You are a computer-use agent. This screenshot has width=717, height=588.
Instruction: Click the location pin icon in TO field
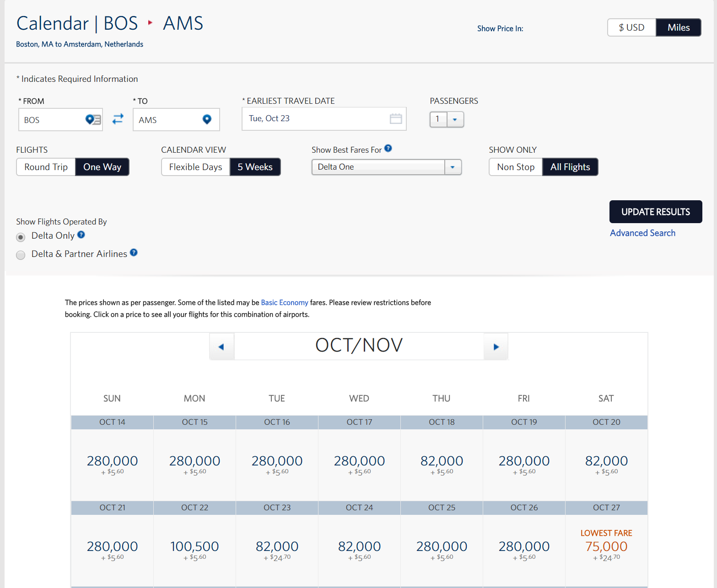pyautogui.click(x=207, y=119)
